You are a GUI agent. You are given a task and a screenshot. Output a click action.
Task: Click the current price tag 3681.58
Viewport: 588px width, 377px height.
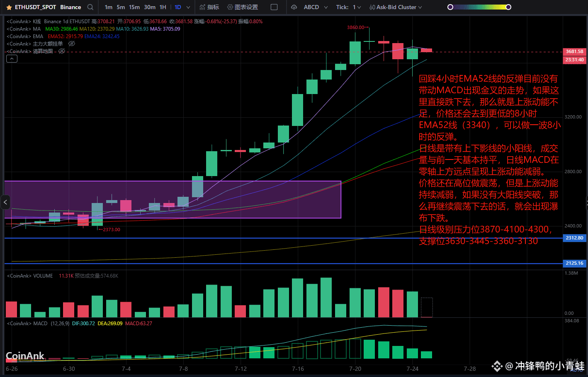click(574, 51)
